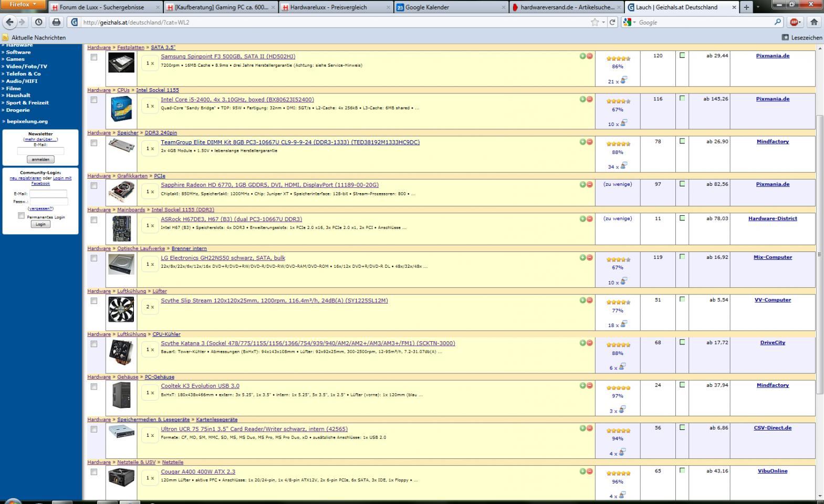Click the browser Back arrow button
824x504 pixels.
9,22
